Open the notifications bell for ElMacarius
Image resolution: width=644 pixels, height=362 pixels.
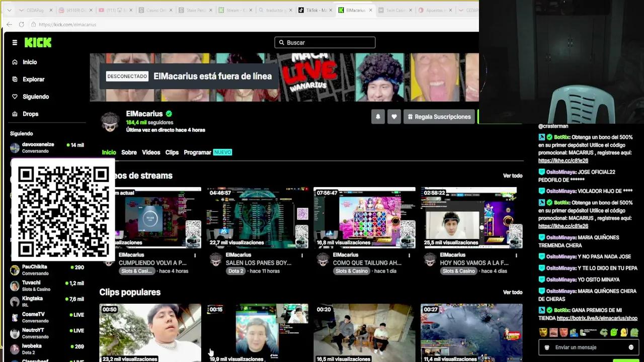pos(378,117)
